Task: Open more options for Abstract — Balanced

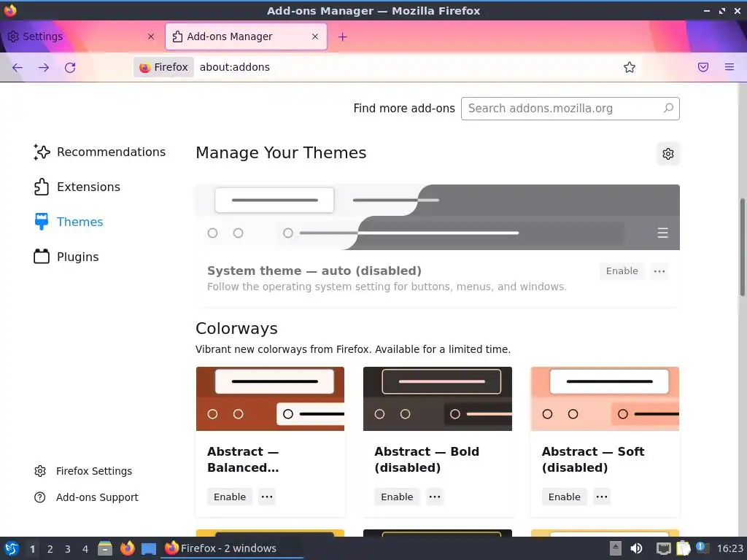Action: 267,497
